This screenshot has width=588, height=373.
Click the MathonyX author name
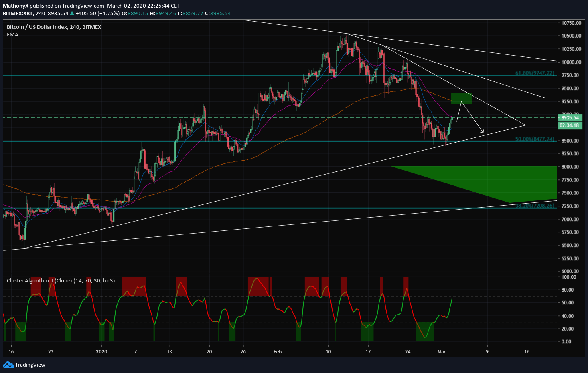(x=16, y=6)
